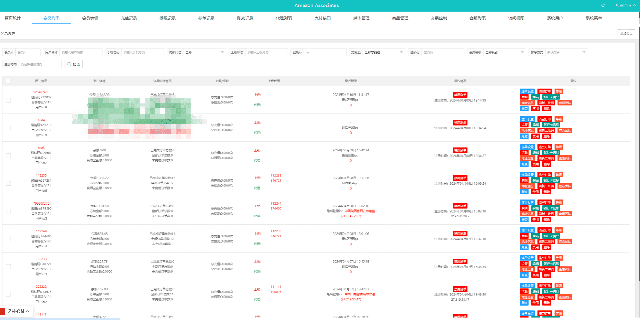This screenshot has width=644, height=320.
Task: Click 禁用刷单 for user 112255
Action: click(x=460, y=178)
